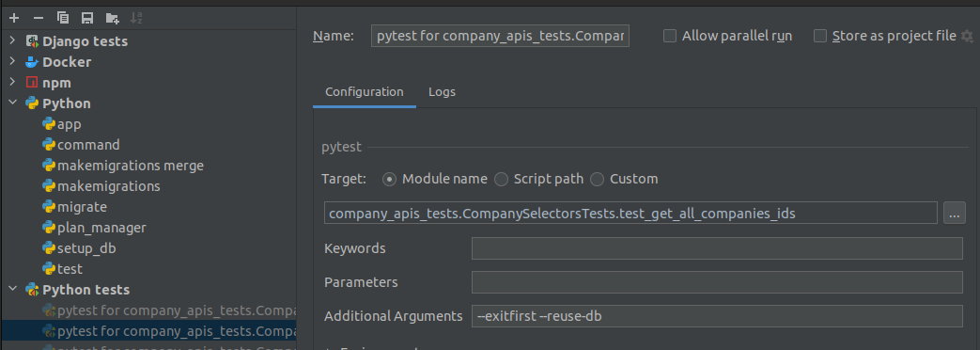Collapse the Python tests group
The width and height of the screenshot is (980, 350).
(x=12, y=289)
